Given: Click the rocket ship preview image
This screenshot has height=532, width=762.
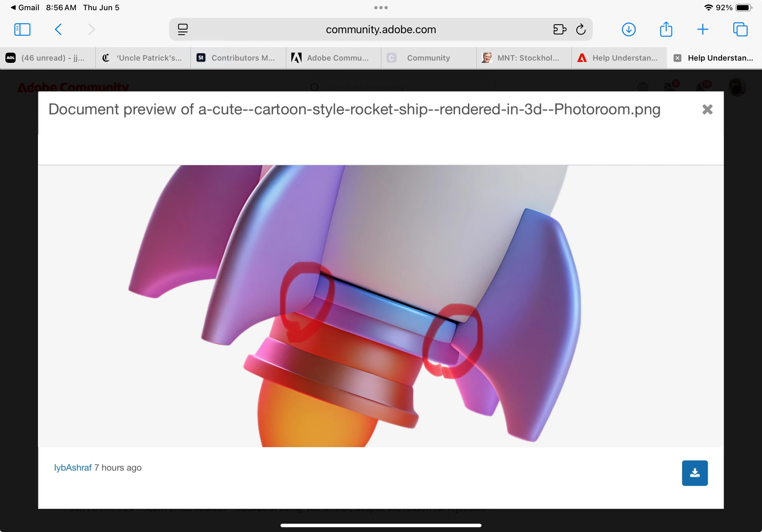Looking at the screenshot, I should [381, 306].
